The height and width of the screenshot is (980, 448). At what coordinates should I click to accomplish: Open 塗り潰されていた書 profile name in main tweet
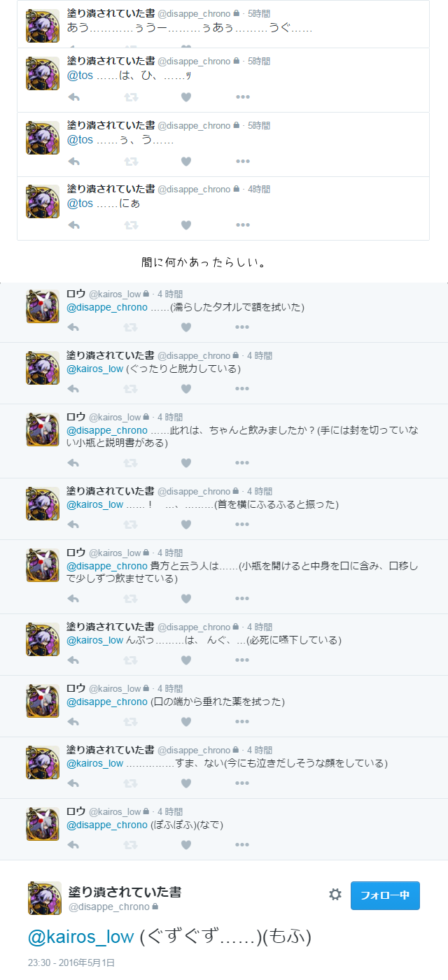[125, 891]
